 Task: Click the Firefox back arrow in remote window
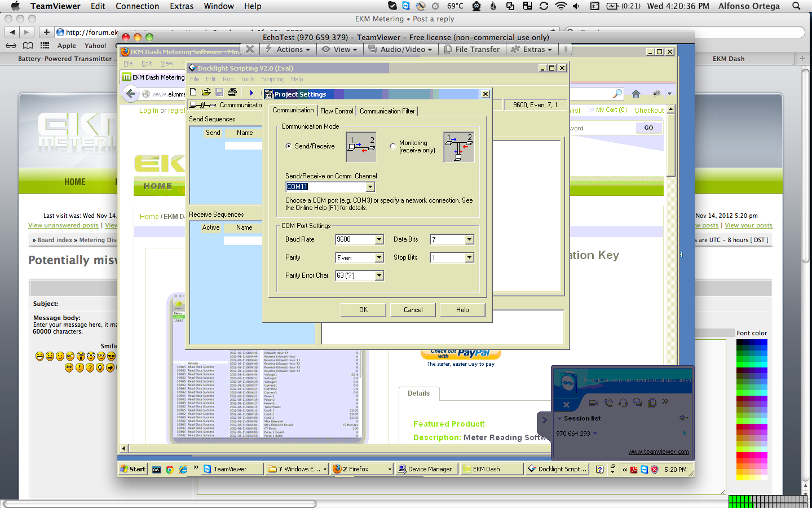click(x=130, y=94)
